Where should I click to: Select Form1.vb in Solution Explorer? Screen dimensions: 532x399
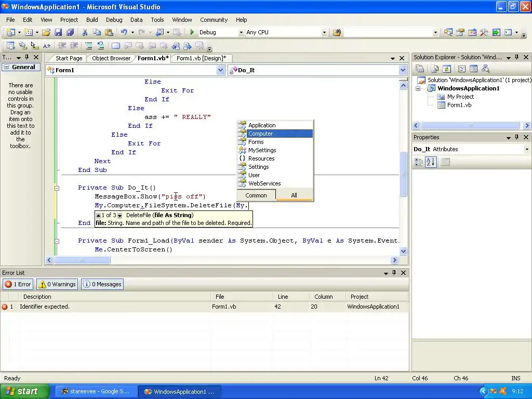click(x=459, y=105)
